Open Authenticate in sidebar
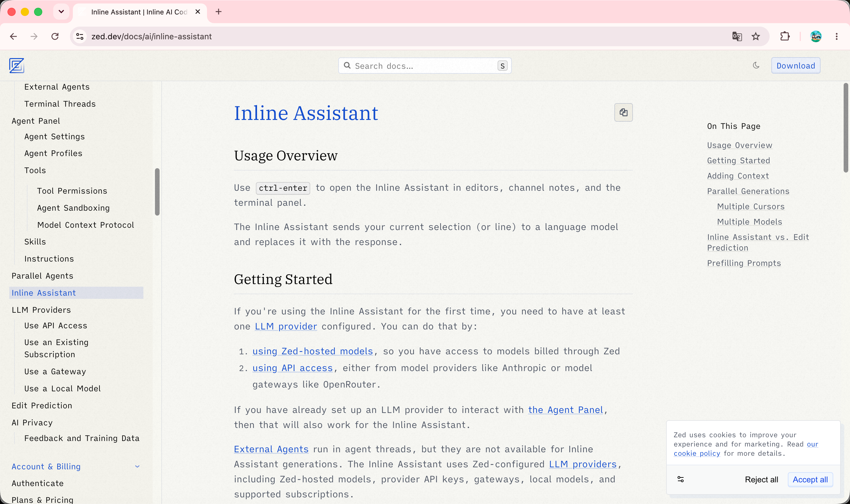Image resolution: width=850 pixels, height=504 pixels. point(38,483)
